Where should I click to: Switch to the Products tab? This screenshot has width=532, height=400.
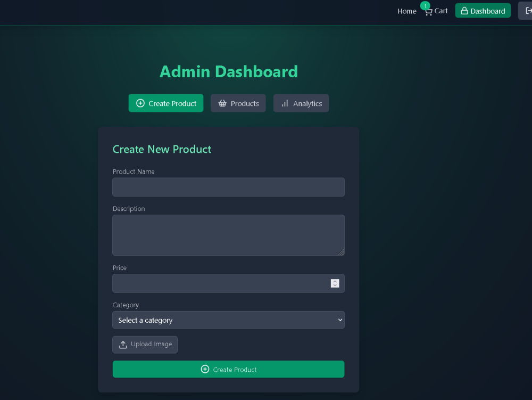point(238,103)
